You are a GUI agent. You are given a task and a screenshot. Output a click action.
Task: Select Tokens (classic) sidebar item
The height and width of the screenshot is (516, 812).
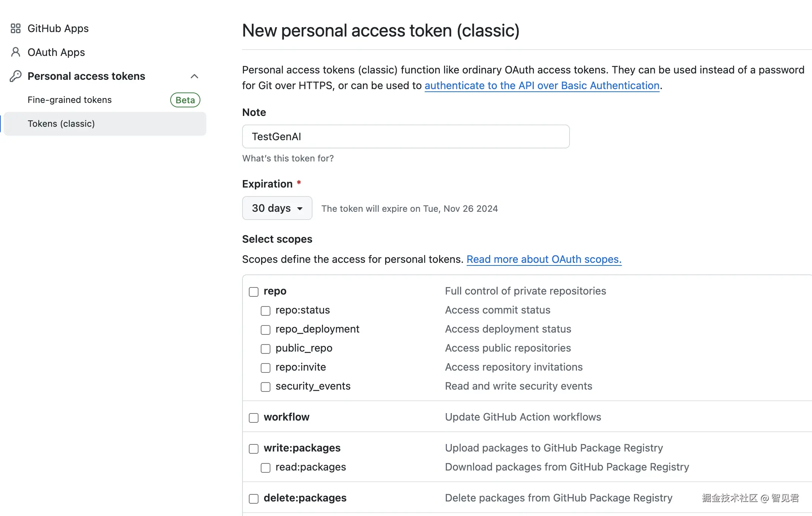coord(61,124)
